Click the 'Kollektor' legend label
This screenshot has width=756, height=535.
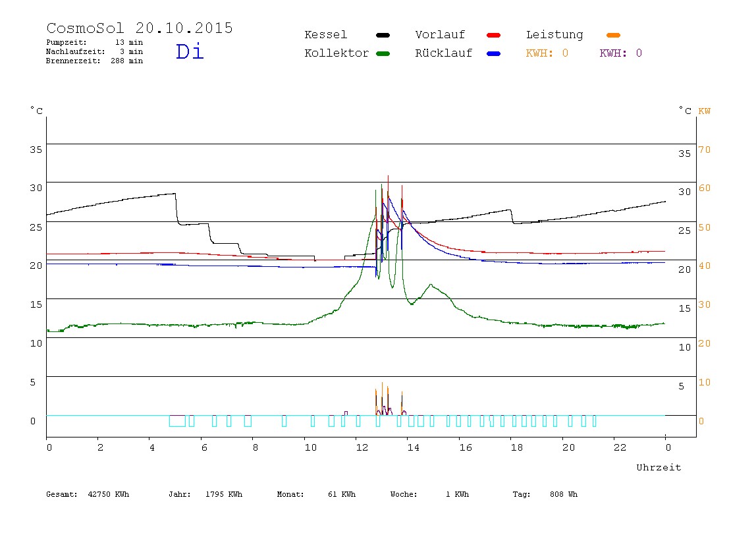(337, 53)
